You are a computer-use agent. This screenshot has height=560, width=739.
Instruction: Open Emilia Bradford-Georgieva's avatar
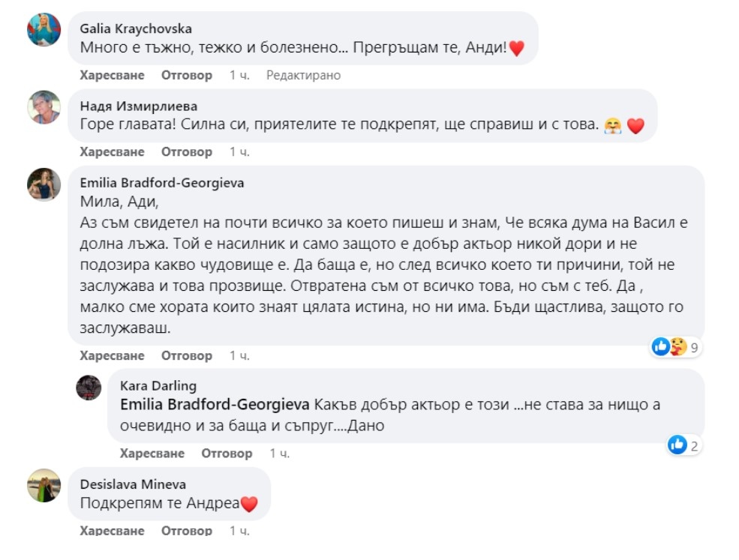coord(44,184)
